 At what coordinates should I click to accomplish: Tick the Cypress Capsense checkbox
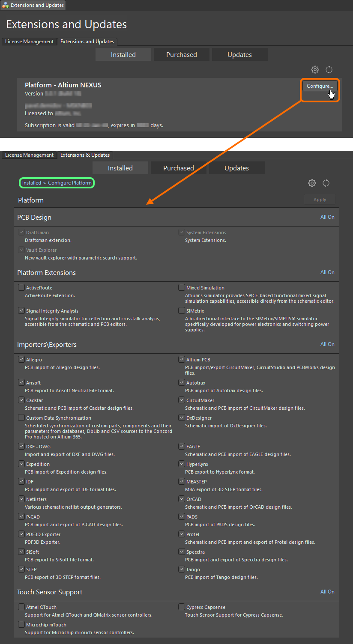click(x=182, y=607)
